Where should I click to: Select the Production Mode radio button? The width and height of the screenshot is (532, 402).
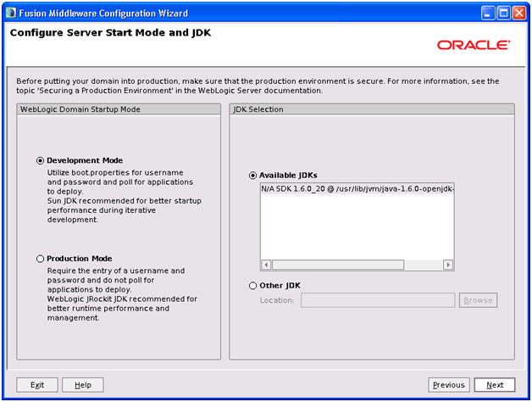coord(41,259)
